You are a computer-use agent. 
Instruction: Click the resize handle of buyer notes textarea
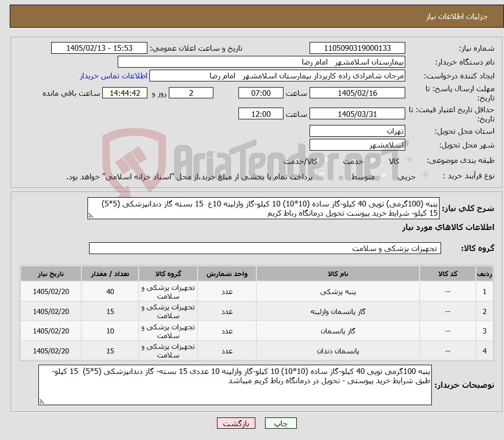coord(41,402)
